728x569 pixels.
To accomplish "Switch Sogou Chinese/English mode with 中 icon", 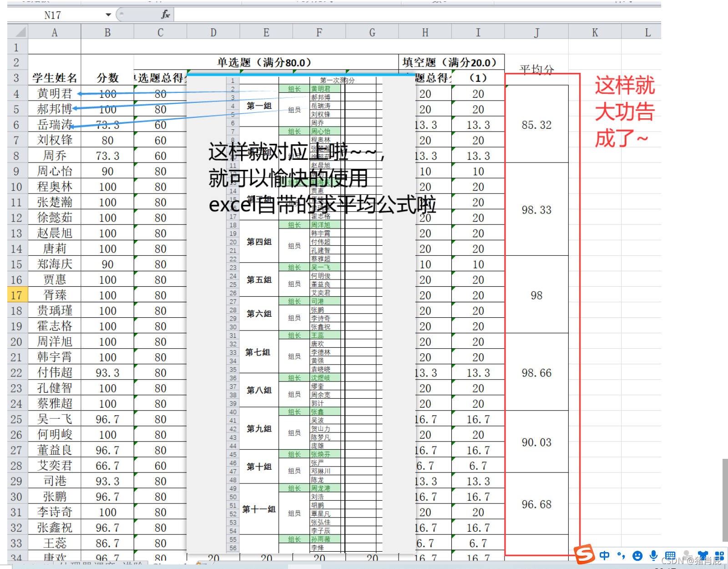I will [x=604, y=555].
